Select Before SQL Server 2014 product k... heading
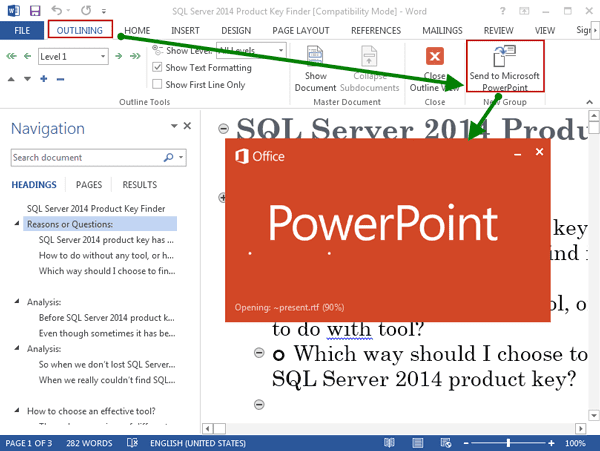600x451 pixels. tap(106, 317)
